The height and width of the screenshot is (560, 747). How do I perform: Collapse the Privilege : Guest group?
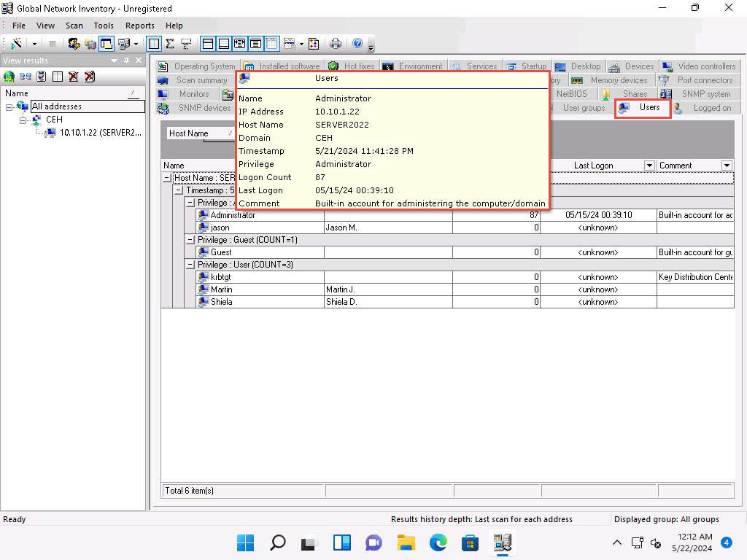190,240
